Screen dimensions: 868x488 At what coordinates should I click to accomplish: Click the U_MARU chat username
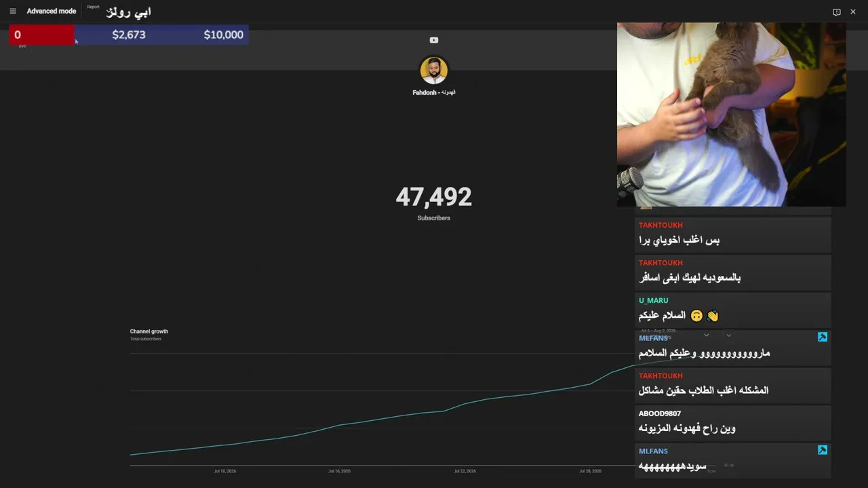pyautogui.click(x=654, y=300)
